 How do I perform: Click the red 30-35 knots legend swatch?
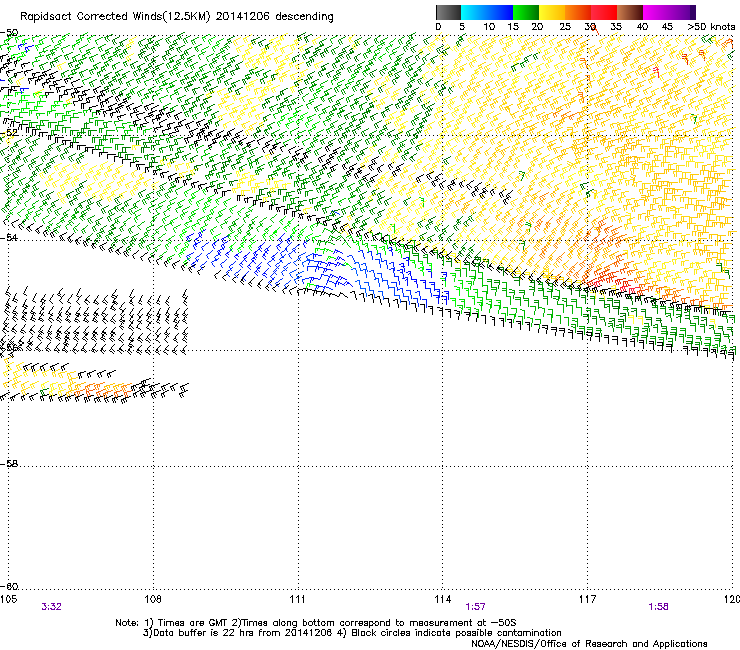tap(604, 12)
